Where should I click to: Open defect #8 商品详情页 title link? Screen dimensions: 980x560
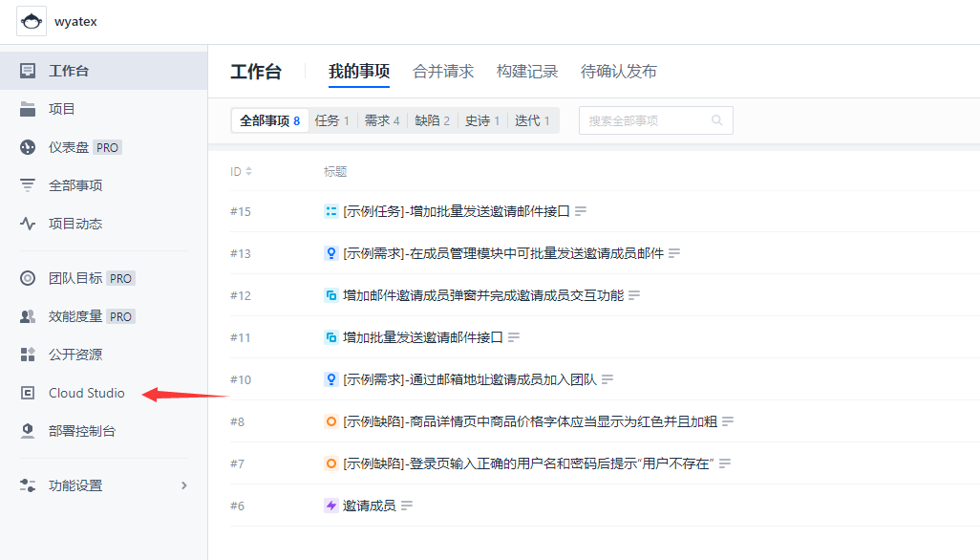530,421
